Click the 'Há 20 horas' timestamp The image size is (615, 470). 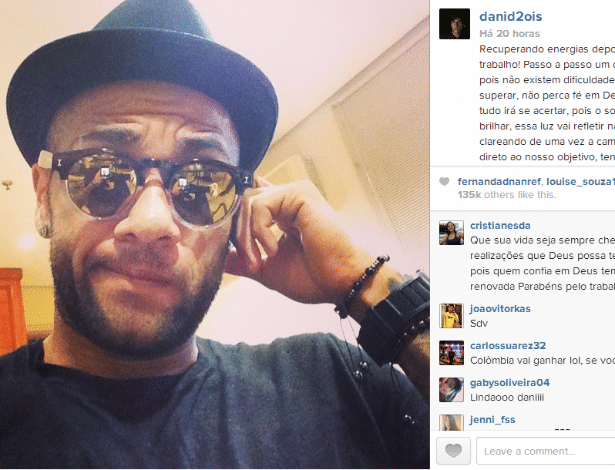[x=509, y=34]
